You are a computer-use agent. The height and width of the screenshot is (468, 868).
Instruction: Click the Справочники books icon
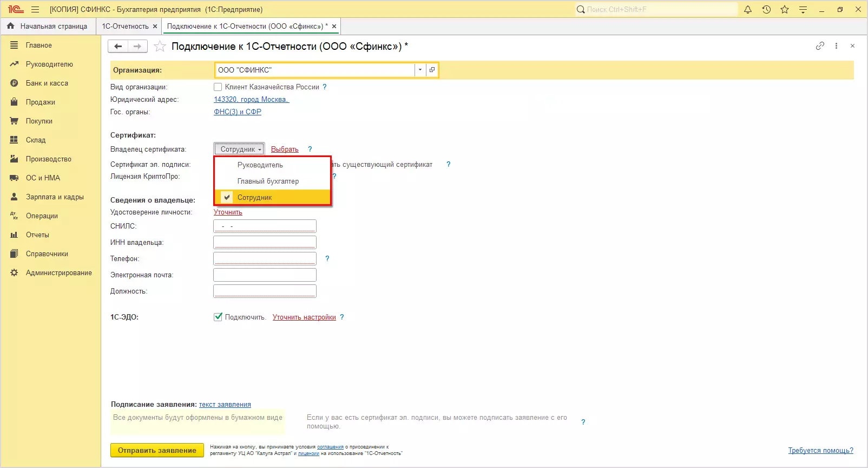14,253
